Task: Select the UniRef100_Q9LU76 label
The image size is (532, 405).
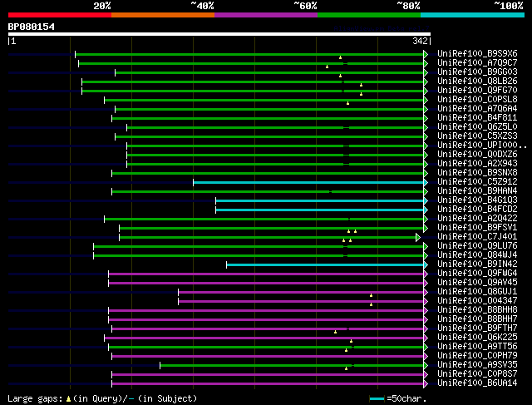Action: [x=477, y=246]
